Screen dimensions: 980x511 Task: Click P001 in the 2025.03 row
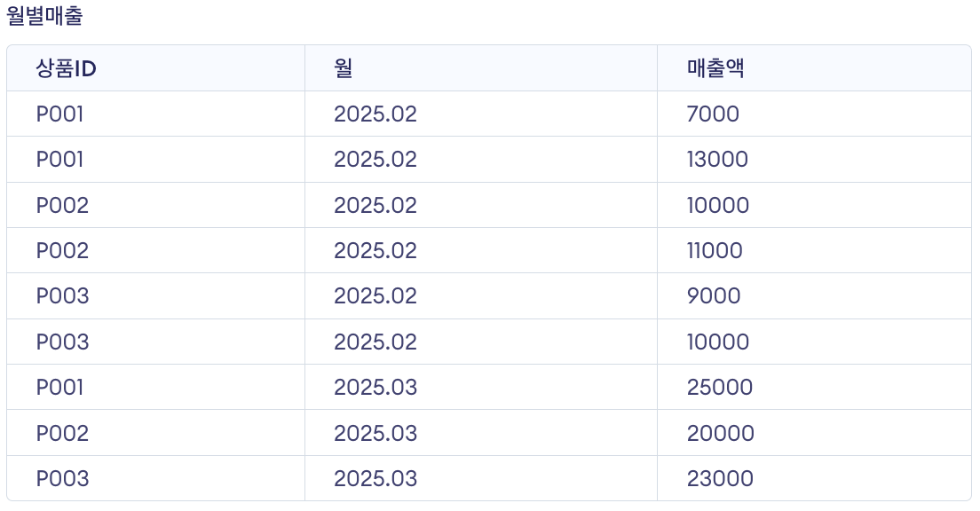pos(155,388)
